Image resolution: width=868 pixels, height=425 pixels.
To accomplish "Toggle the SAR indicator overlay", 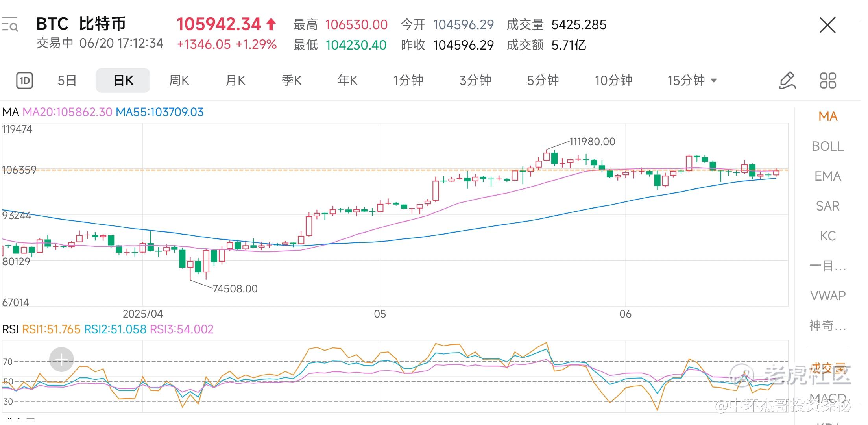I will tap(827, 206).
